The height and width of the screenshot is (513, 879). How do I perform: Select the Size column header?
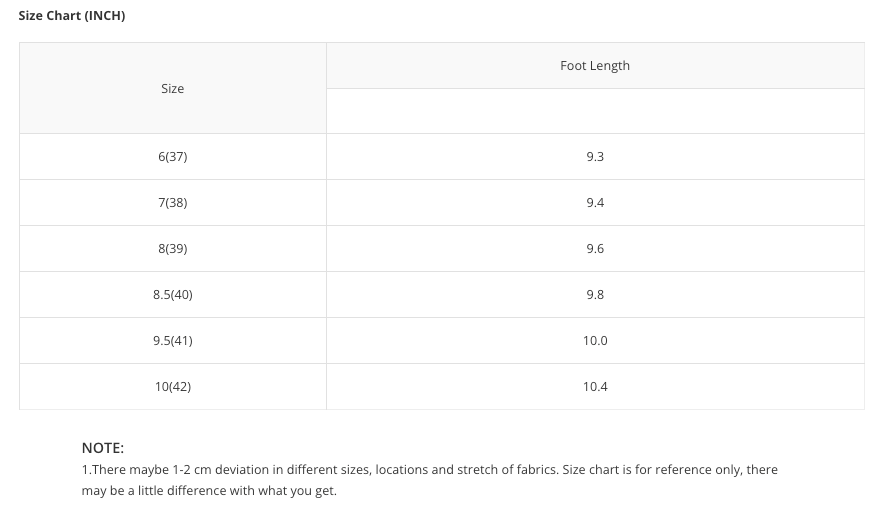coord(172,89)
